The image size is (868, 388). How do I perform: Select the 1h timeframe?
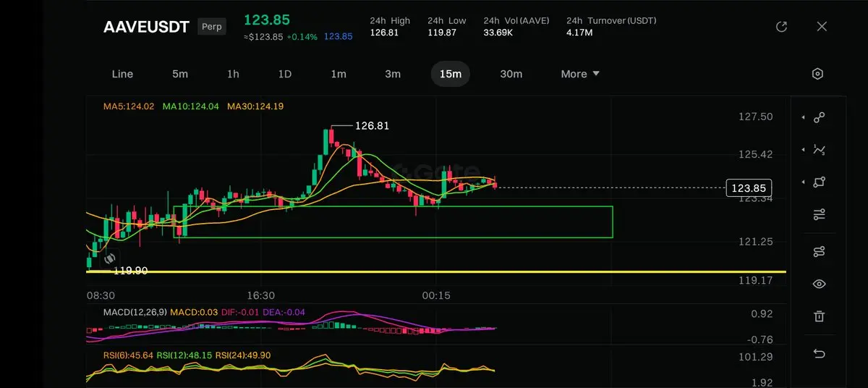pyautogui.click(x=233, y=74)
